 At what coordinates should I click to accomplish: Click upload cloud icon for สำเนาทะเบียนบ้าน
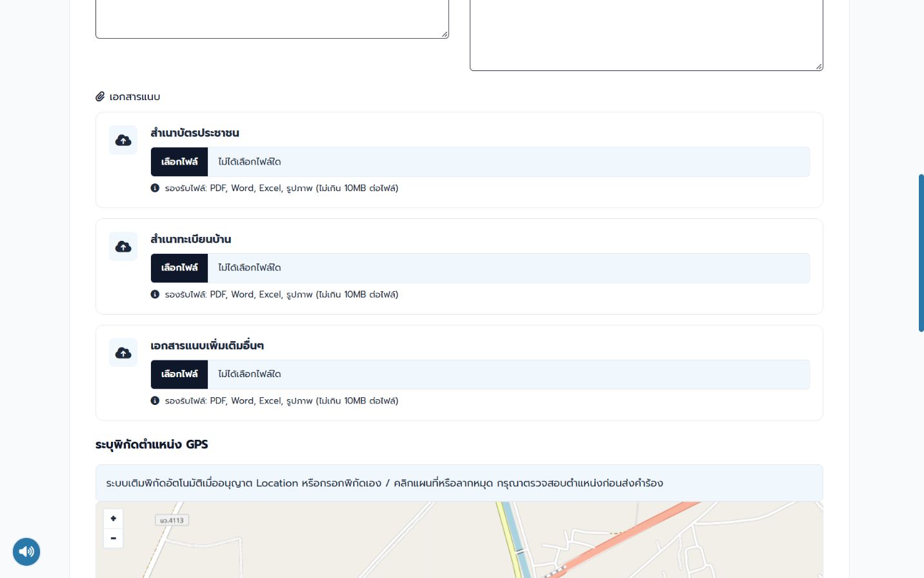coord(123,247)
